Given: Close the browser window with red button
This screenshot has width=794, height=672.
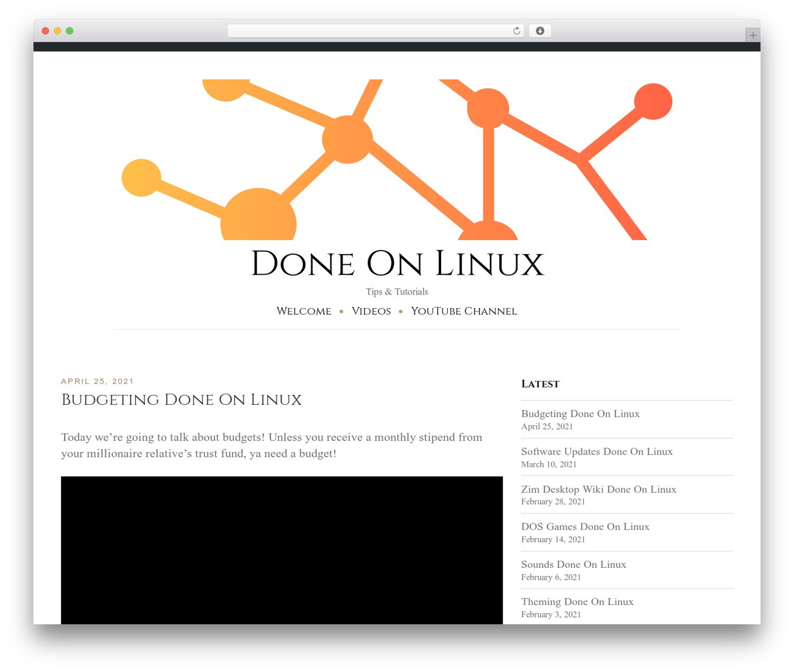Looking at the screenshot, I should click(x=45, y=31).
